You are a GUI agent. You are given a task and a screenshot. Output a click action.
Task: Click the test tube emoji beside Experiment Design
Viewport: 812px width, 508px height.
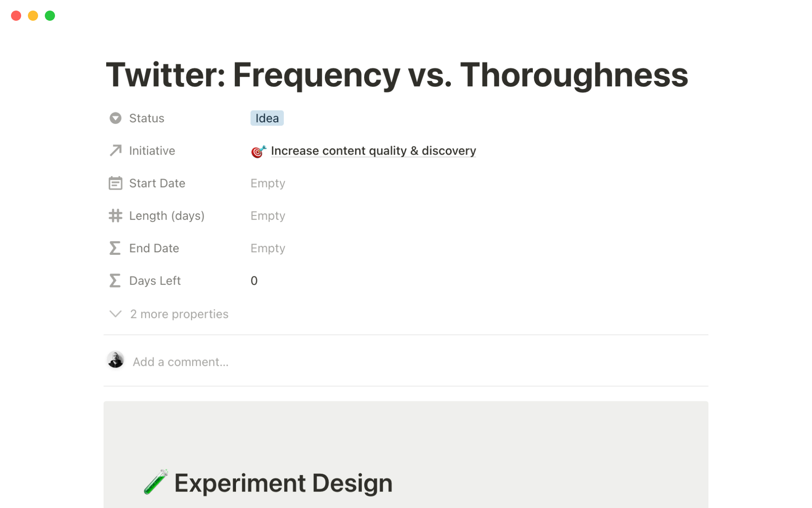point(156,482)
